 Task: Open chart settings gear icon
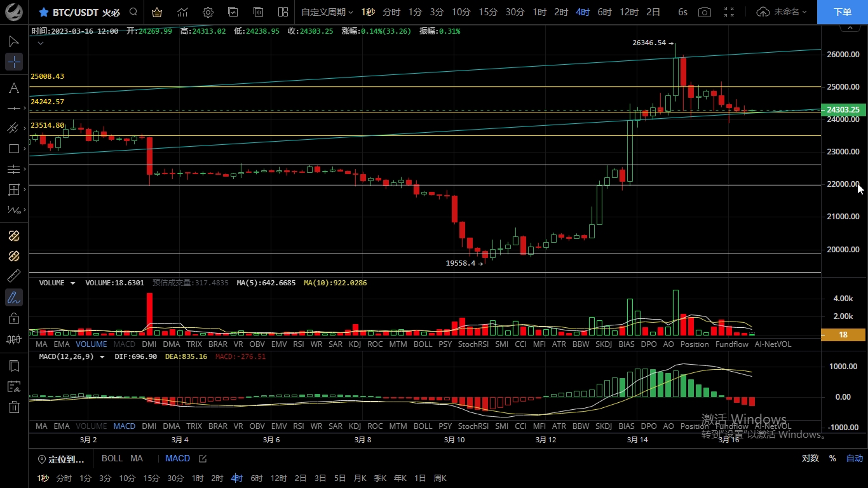tap(208, 12)
